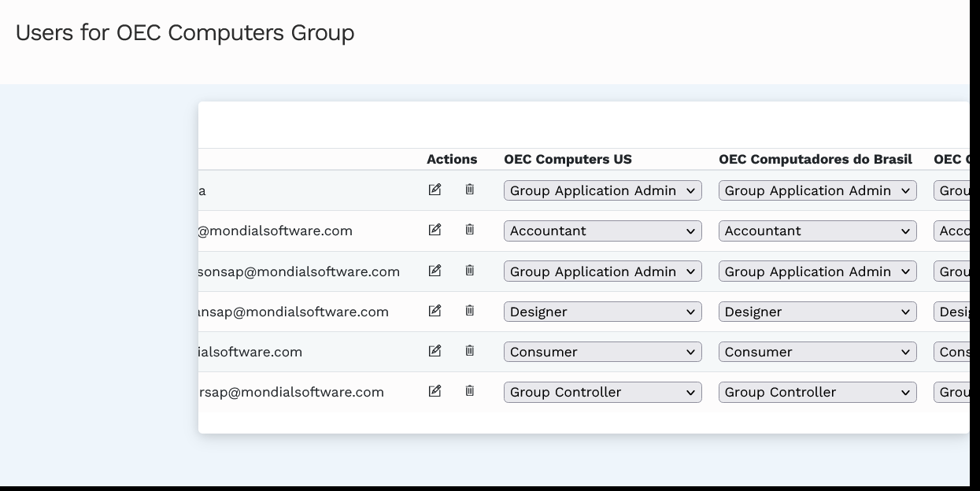980x491 pixels.
Task: Click the 'ialsoftware.com' email cell
Action: coord(250,352)
